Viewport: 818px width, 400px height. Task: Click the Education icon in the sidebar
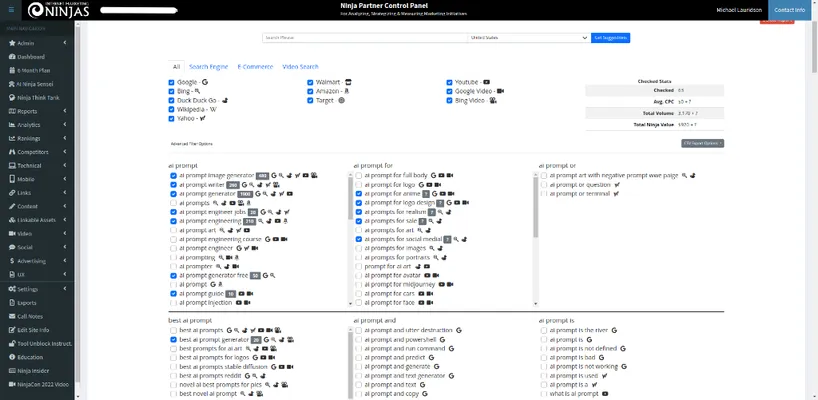10,357
